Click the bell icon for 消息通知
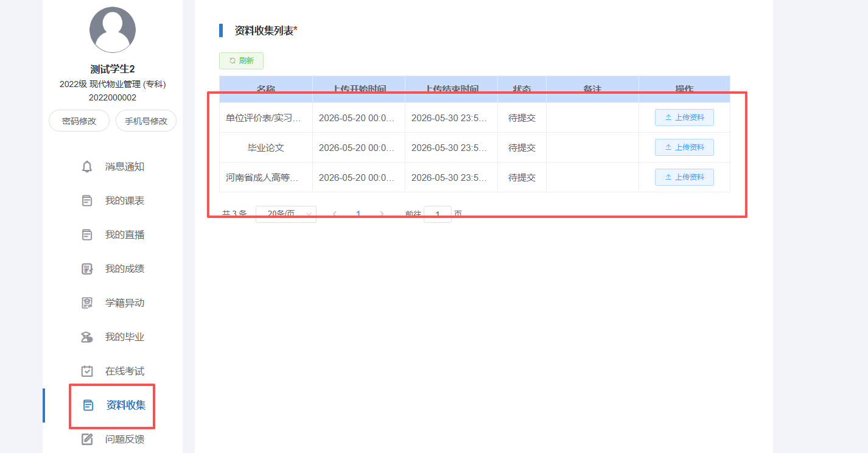This screenshot has height=453, width=868. [x=88, y=167]
